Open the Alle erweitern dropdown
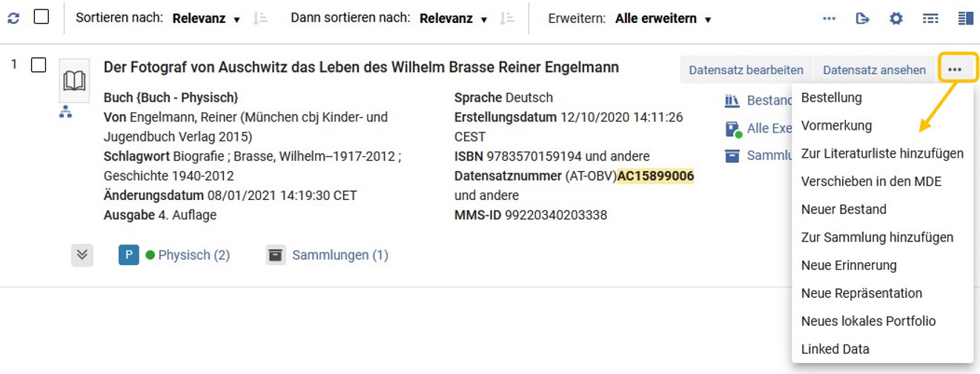This screenshot has height=374, width=980. 663,19
